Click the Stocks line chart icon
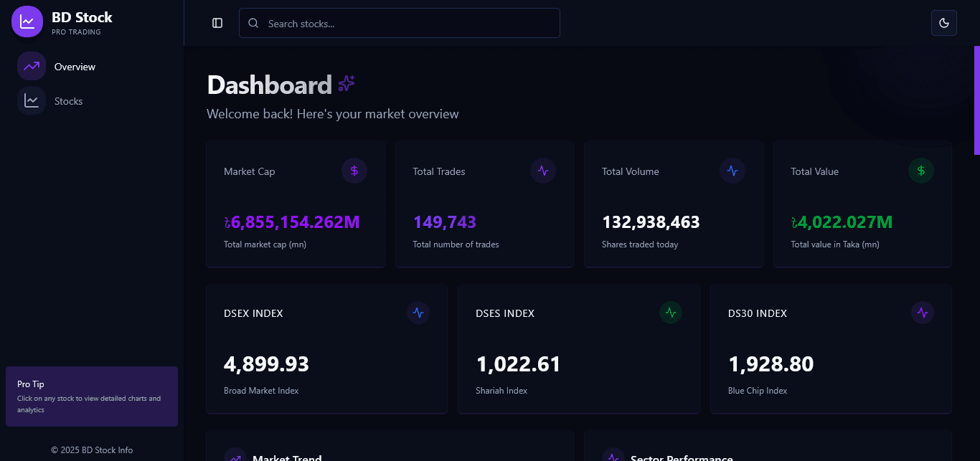The height and width of the screenshot is (461, 980). (32, 100)
